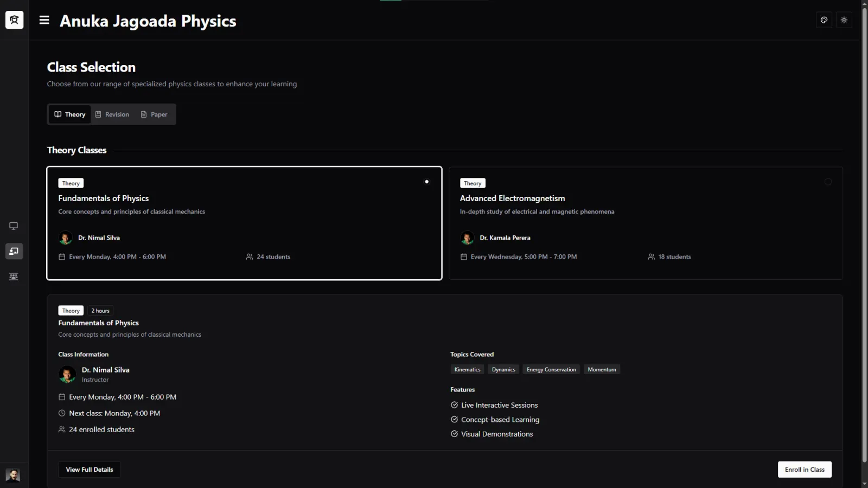Switch to the Theory tab
The image size is (868, 488).
pyautogui.click(x=70, y=114)
